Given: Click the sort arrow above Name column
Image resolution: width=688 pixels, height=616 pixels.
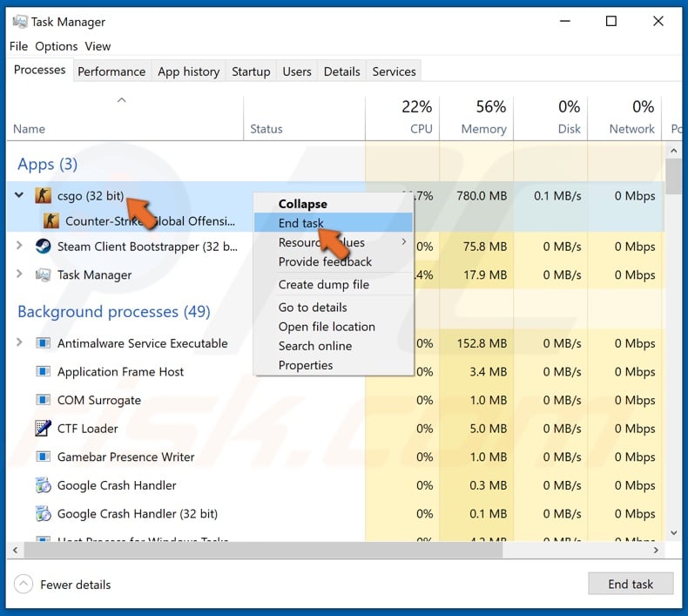Looking at the screenshot, I should click(x=122, y=100).
